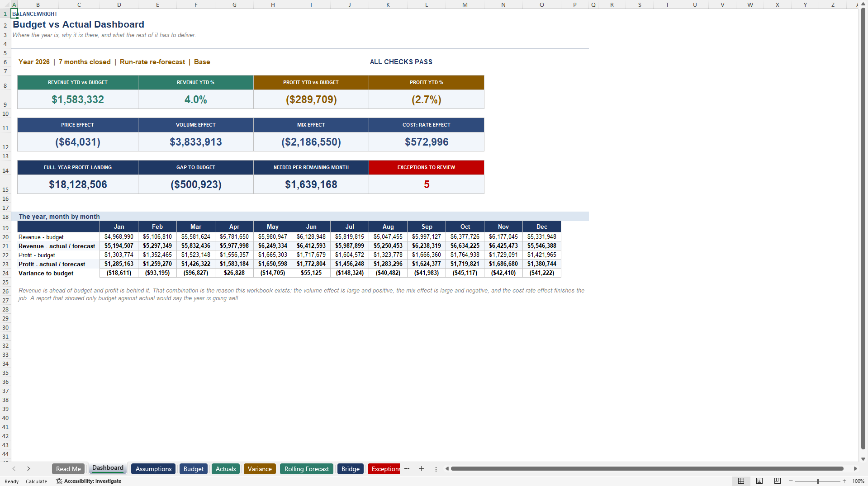Select the Dashboard sheet tab
Screen dimensions: 868x486
108,468
